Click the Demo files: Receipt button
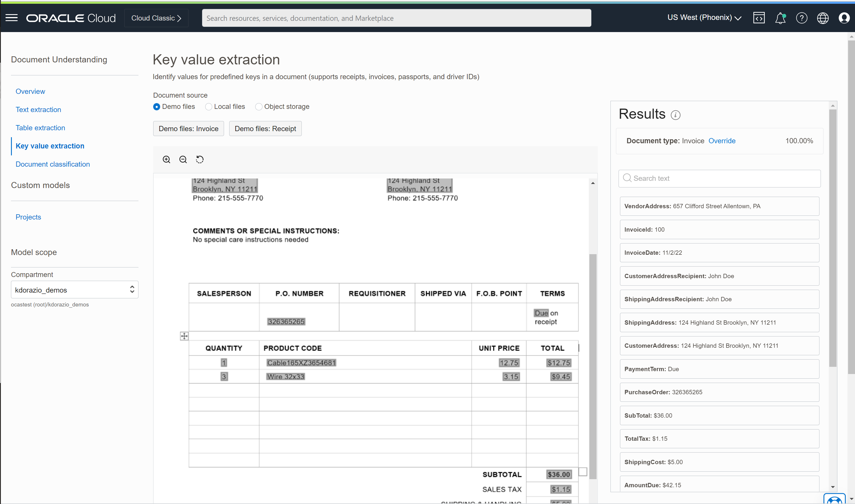 tap(265, 129)
